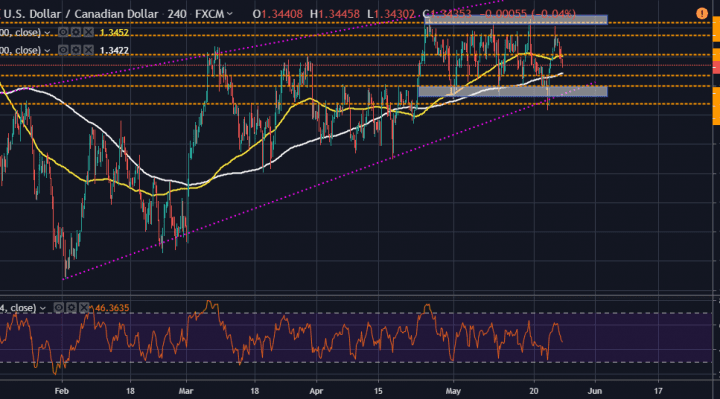Image resolution: width=720 pixels, height=399 pixels.
Task: Remove the oscillator showing 46.3635
Action: tap(84, 308)
